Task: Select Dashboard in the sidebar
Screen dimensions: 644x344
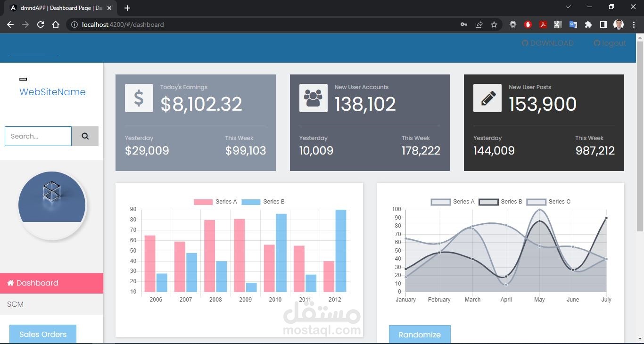Action: (51, 283)
